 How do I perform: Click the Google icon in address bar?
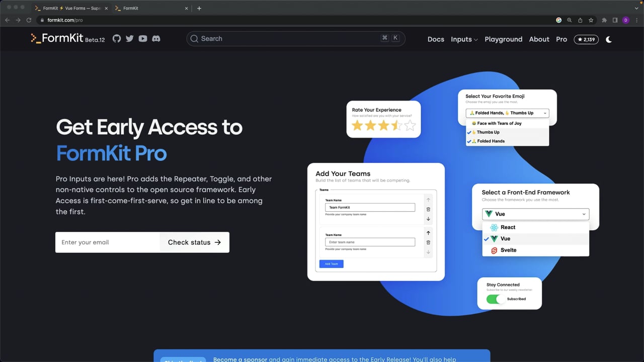pos(558,20)
